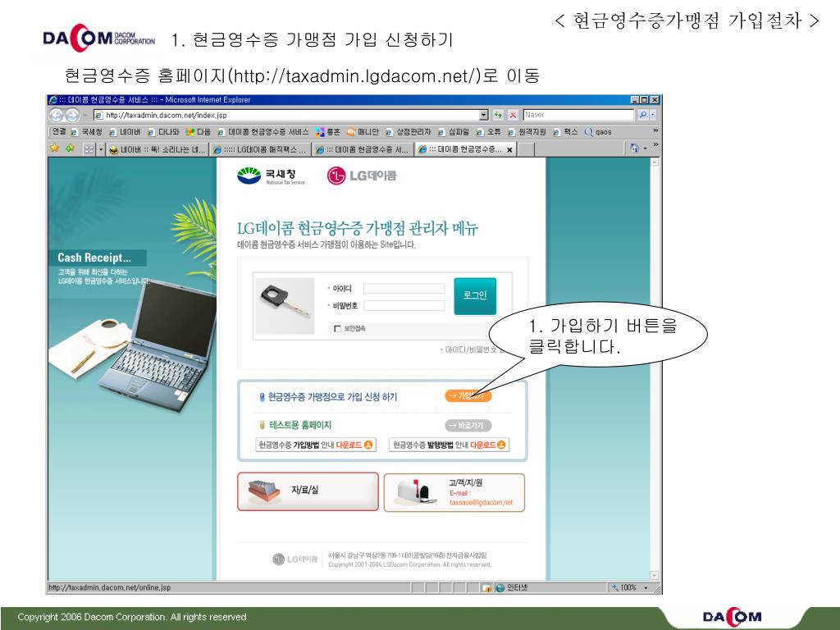This screenshot has width=840, height=630.
Task: Toggle the 보안접속 checkbox
Action: (337, 328)
